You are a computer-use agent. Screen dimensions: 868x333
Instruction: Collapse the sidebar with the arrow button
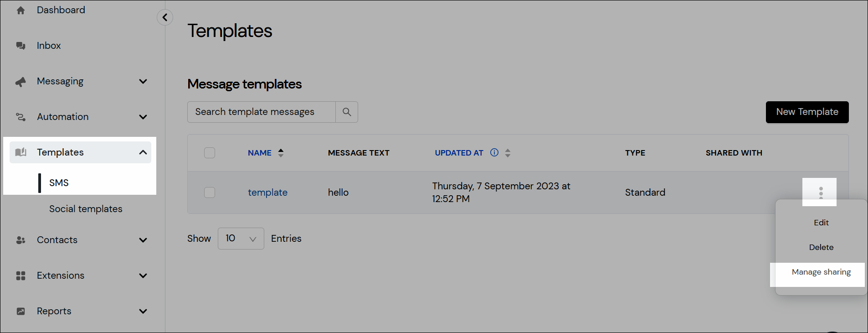165,17
